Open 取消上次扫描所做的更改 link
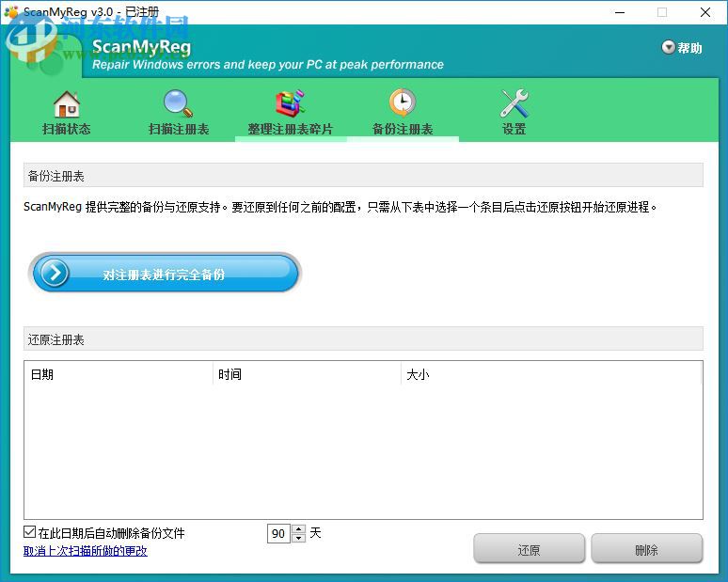Viewport: 728px width, 582px height. (x=86, y=551)
